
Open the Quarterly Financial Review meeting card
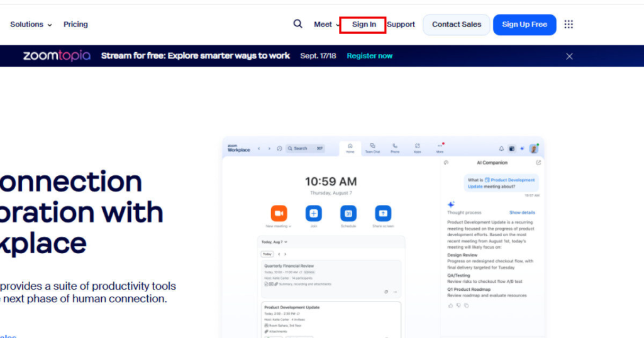pos(331,278)
